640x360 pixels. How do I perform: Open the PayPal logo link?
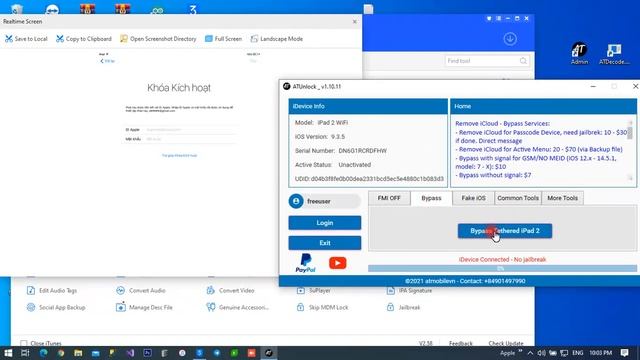[305, 263]
